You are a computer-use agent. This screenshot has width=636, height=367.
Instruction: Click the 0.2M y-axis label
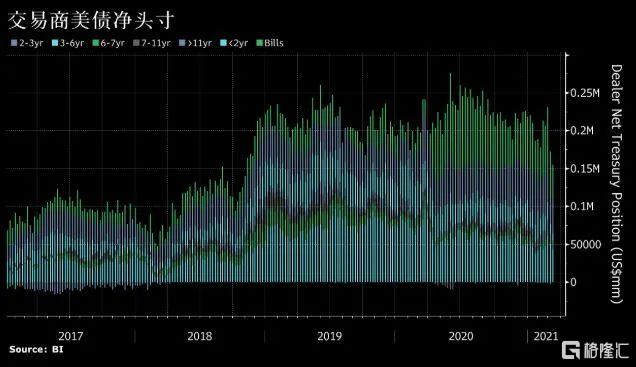coord(582,131)
